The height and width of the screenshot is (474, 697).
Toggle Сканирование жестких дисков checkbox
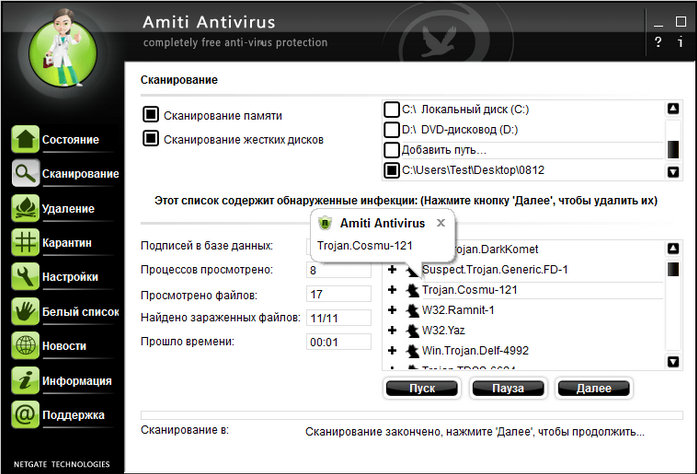pos(151,138)
